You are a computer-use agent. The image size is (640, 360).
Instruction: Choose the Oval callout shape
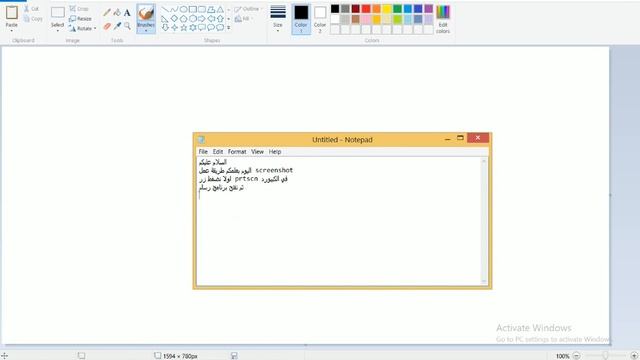coord(211,28)
